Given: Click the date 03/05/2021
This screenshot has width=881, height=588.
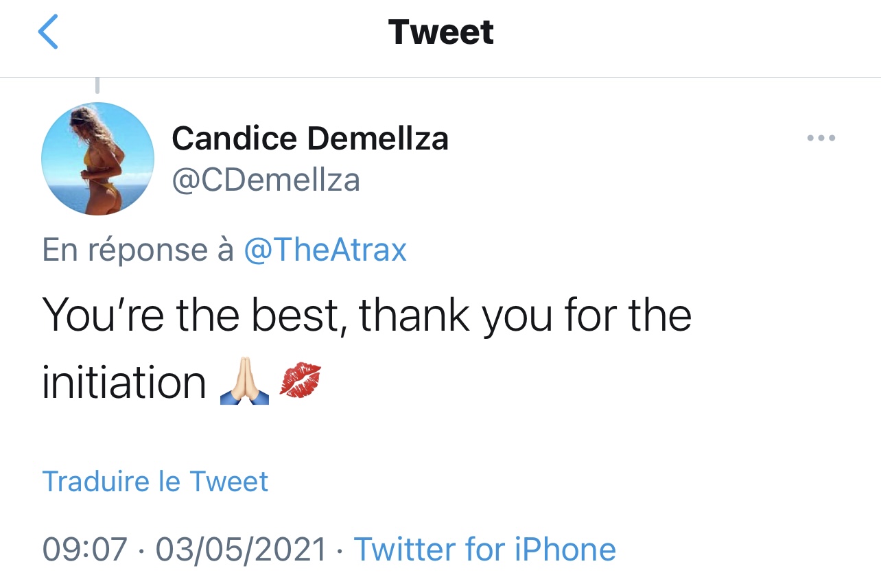Looking at the screenshot, I should (x=241, y=550).
